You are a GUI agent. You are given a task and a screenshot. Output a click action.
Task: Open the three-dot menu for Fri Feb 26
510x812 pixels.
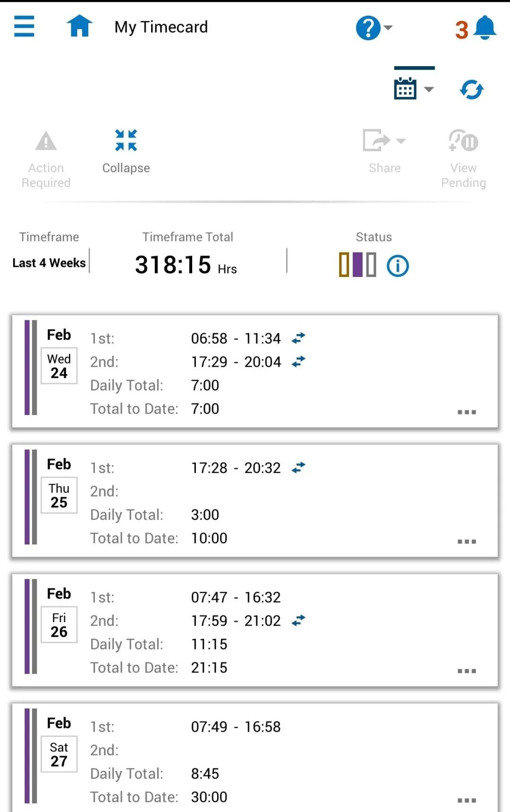point(467,671)
